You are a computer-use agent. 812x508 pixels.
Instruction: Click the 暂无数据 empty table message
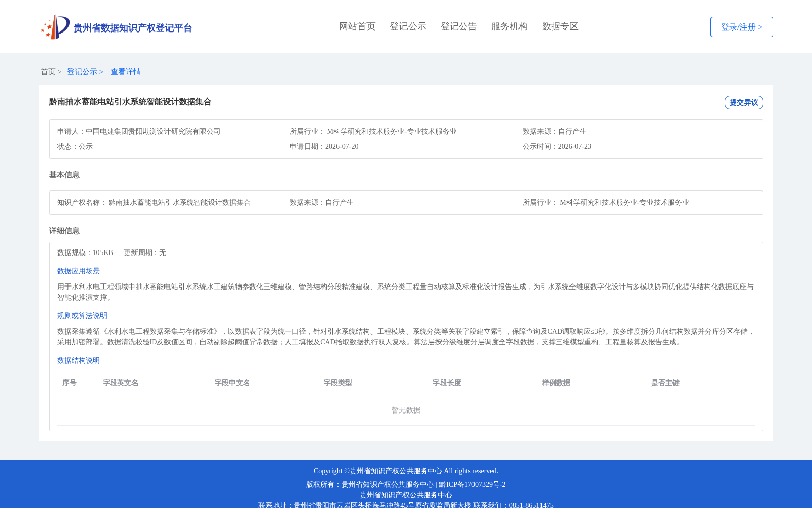click(406, 410)
